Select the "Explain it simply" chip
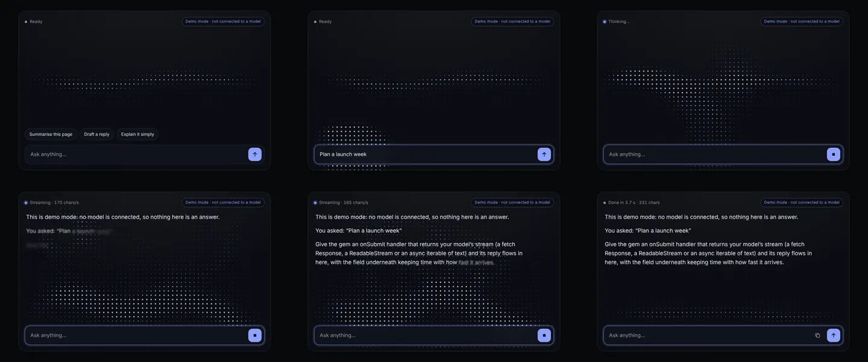The height and width of the screenshot is (362, 868). coord(137,135)
